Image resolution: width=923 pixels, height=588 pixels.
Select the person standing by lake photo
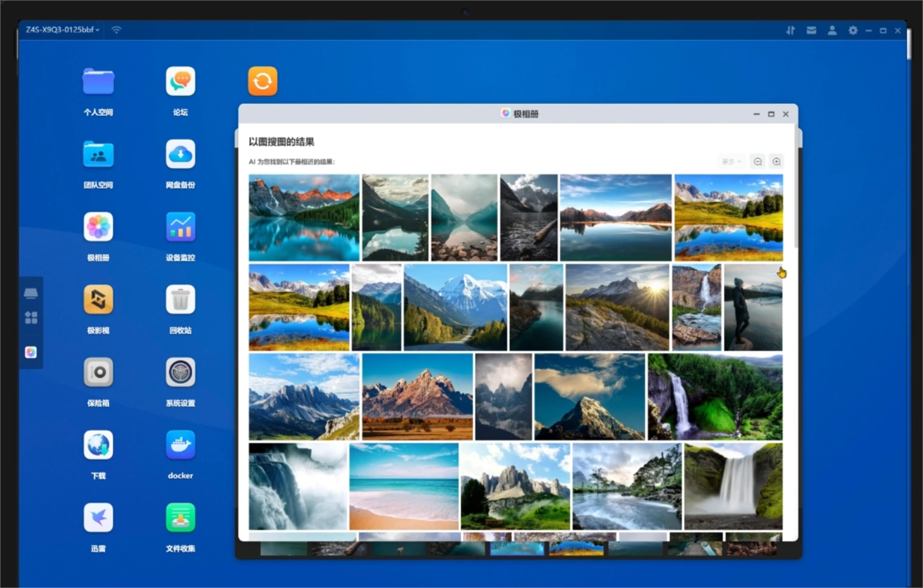point(753,307)
